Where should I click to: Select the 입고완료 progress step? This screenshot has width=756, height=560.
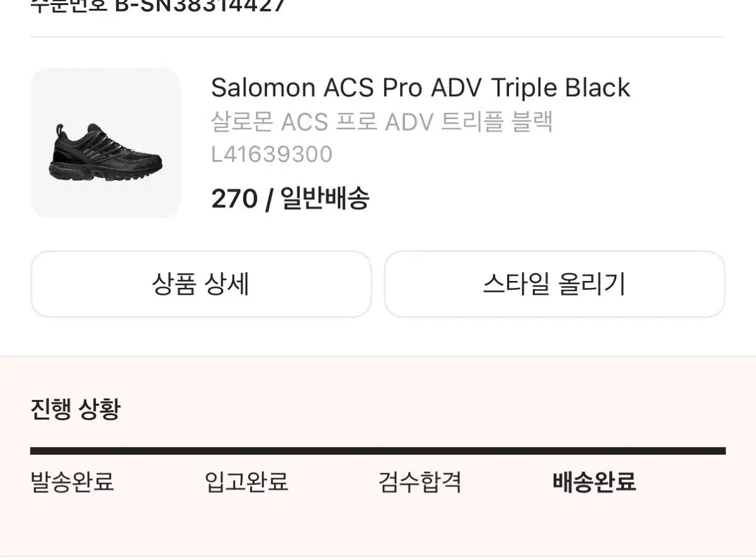pyautogui.click(x=246, y=482)
